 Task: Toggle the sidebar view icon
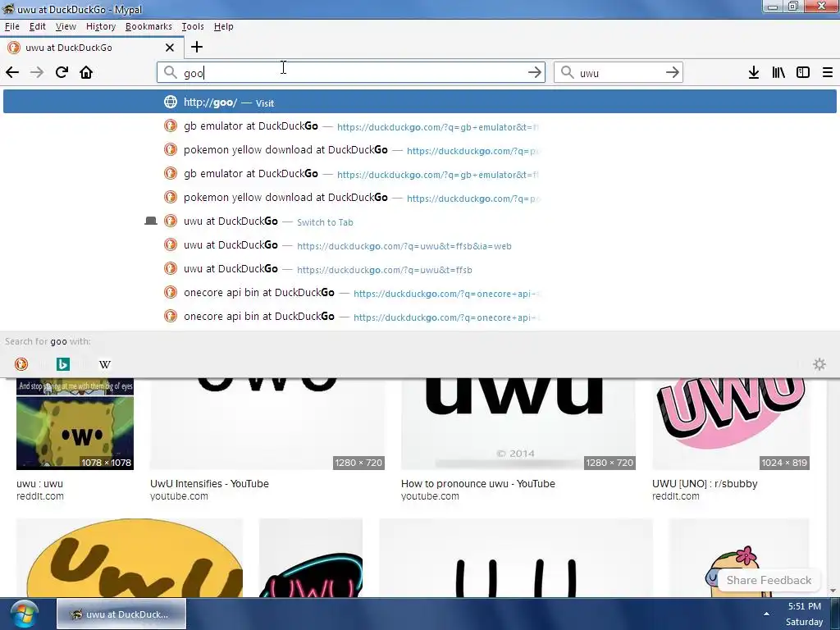tap(803, 72)
